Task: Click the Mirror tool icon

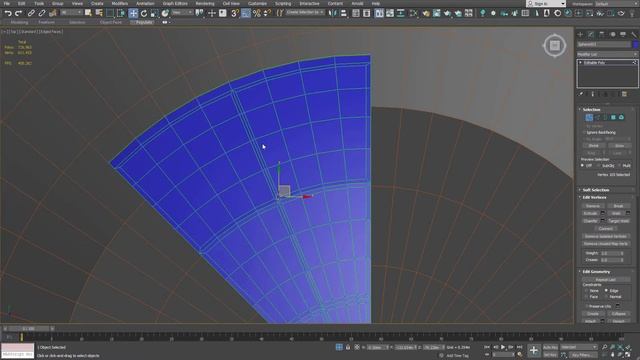Action: [333, 13]
